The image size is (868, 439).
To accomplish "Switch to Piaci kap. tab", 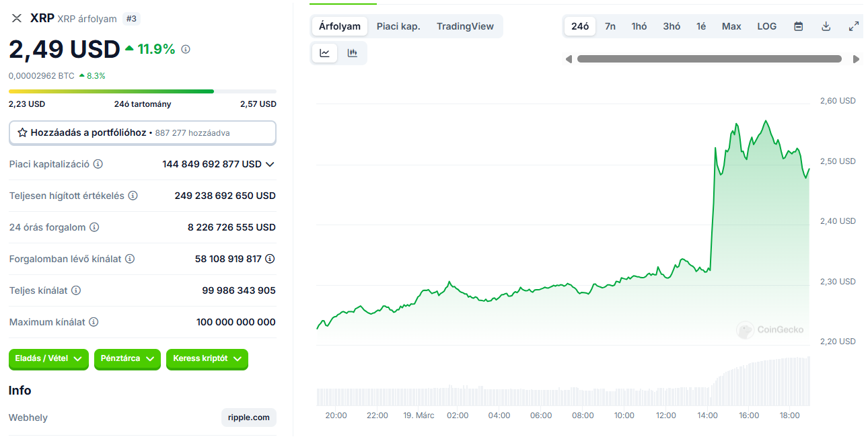I will 398,26.
